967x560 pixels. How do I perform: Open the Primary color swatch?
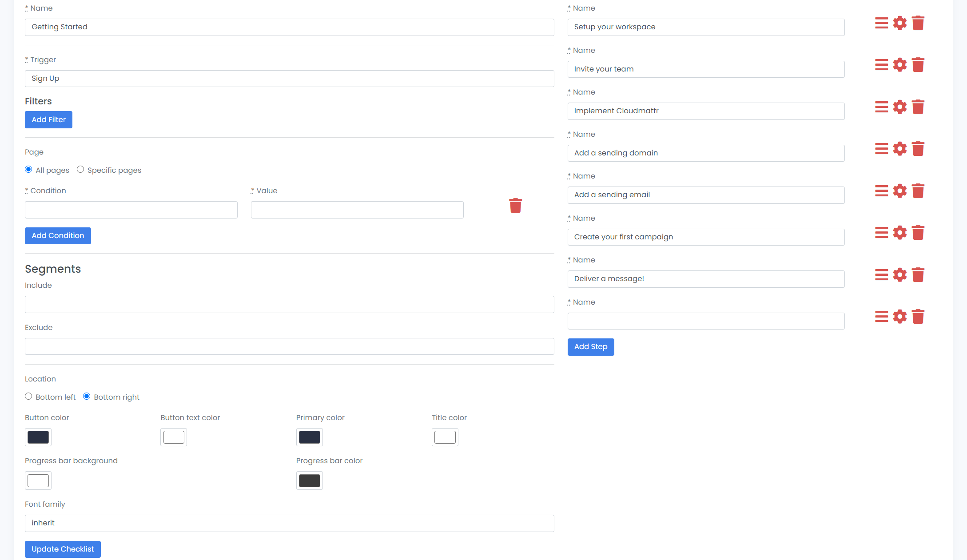click(310, 437)
